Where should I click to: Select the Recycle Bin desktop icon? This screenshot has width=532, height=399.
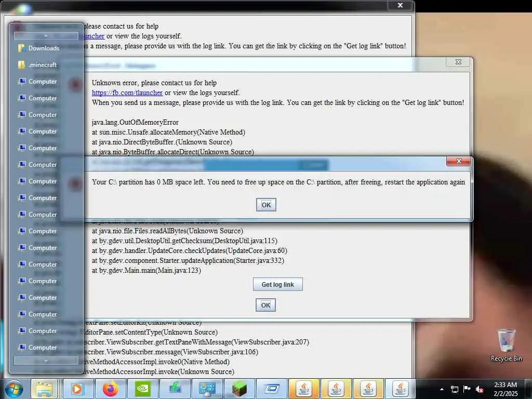[506, 345]
